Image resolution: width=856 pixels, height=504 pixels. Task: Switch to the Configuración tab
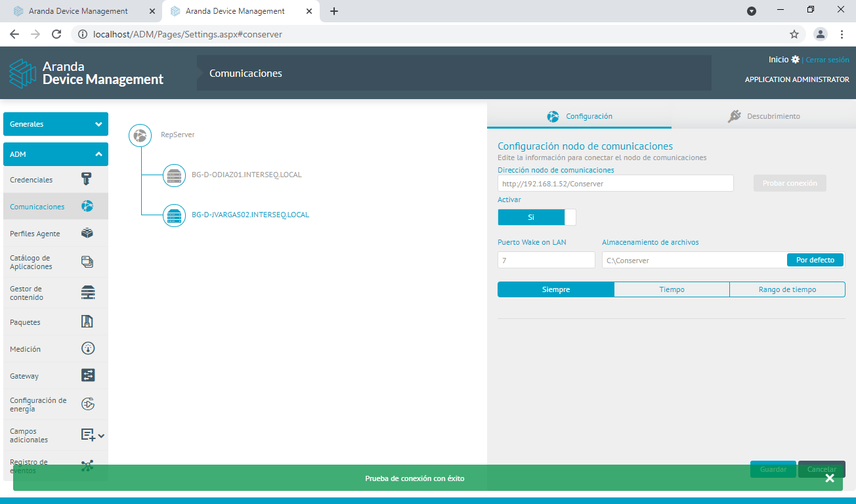580,116
